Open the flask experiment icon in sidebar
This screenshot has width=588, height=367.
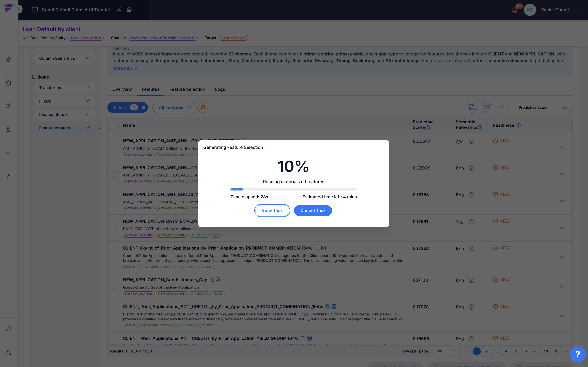8,129
